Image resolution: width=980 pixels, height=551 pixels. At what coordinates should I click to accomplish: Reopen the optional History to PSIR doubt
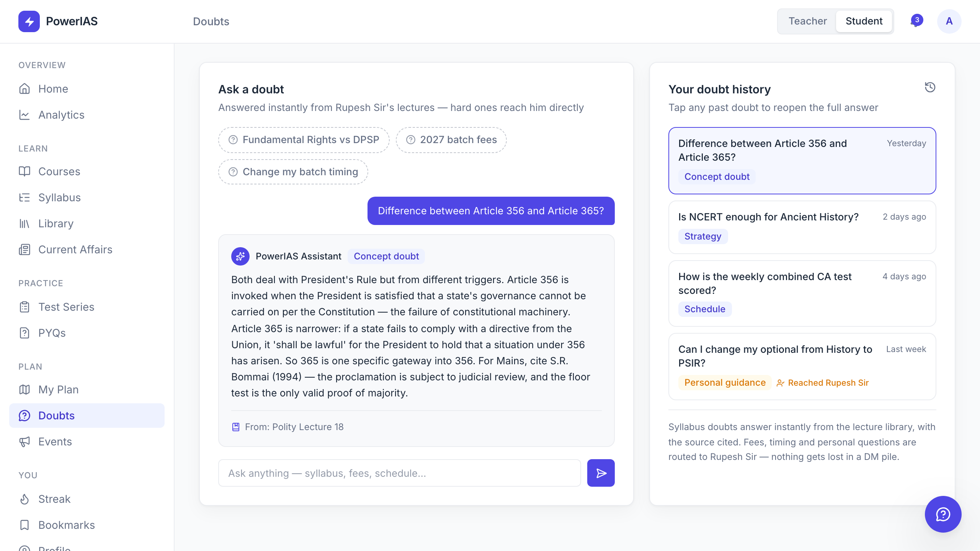click(802, 367)
